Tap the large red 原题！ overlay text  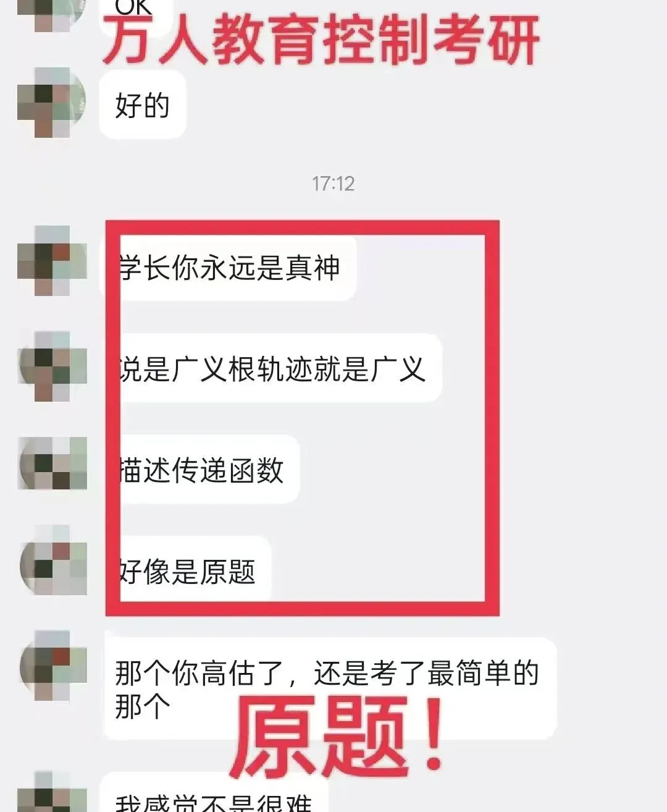pos(337,737)
